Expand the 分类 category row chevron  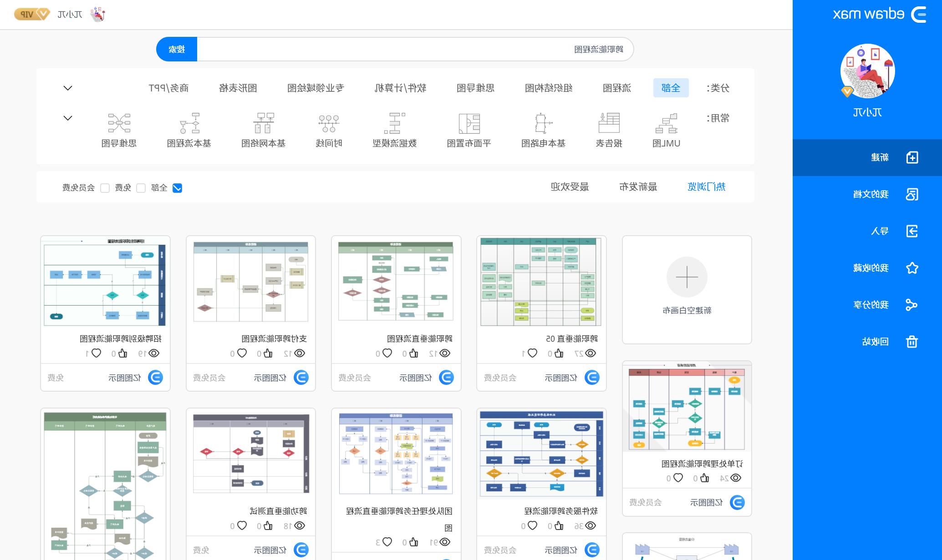[x=68, y=88]
